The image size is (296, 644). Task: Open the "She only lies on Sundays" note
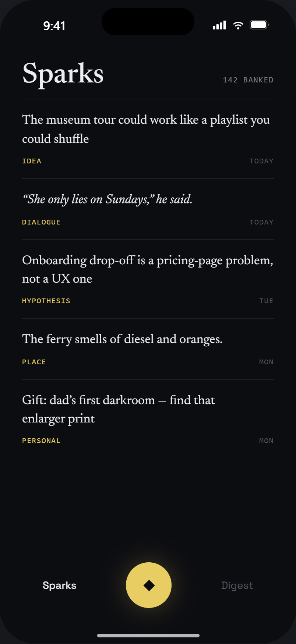(148, 209)
